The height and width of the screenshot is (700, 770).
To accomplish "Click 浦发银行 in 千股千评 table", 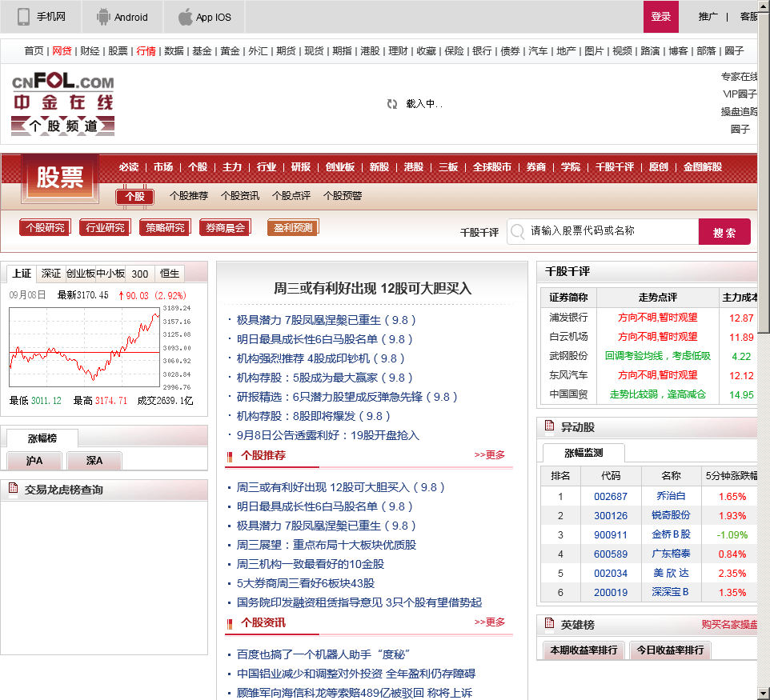I will (568, 317).
